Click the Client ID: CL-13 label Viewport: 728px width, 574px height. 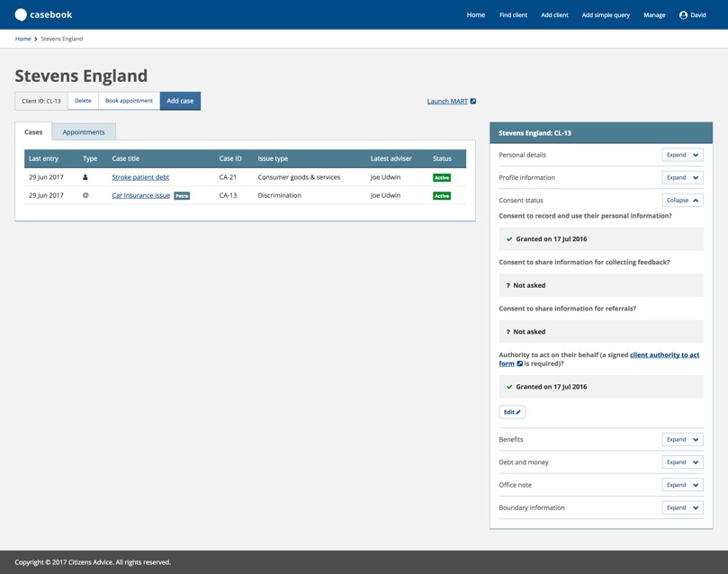coord(41,101)
